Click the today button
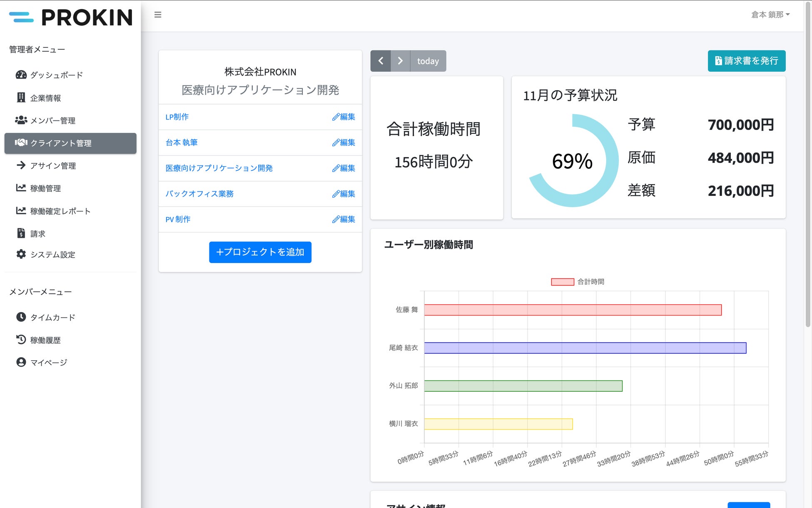 pos(428,61)
